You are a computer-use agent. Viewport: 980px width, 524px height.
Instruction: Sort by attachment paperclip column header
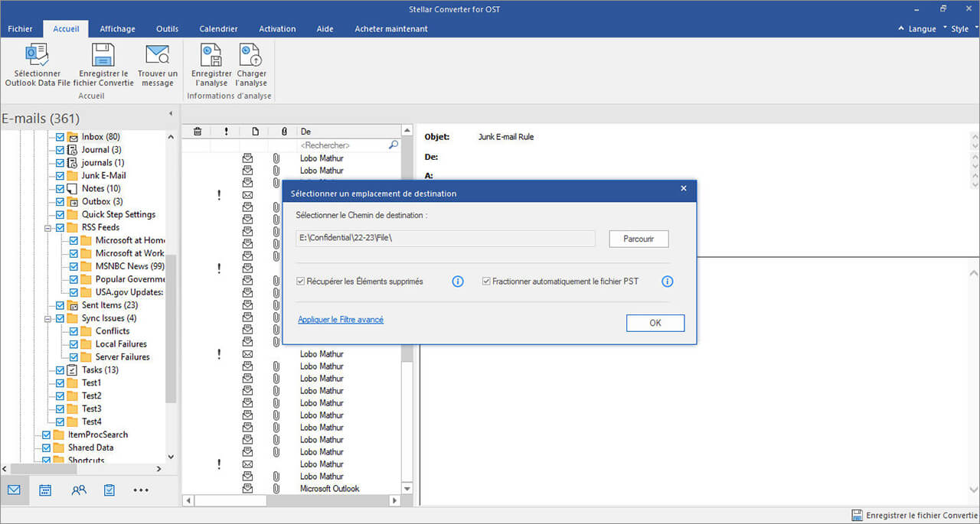tap(284, 132)
